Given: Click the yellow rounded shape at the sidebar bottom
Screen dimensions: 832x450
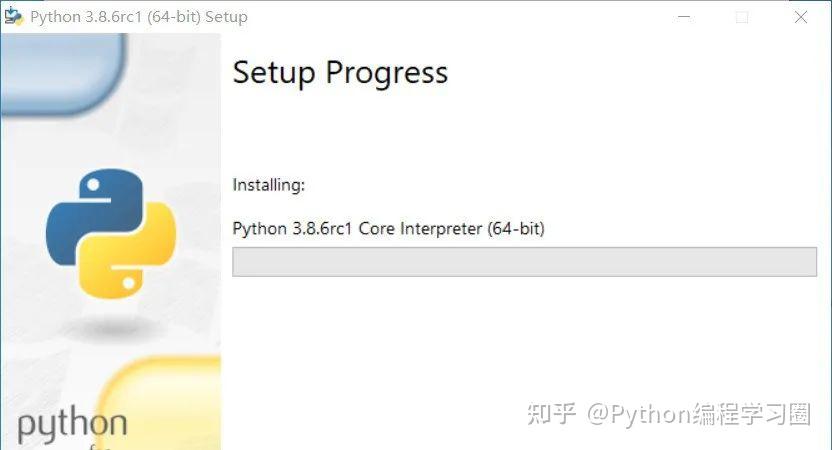Looking at the screenshot, I should click(160, 400).
